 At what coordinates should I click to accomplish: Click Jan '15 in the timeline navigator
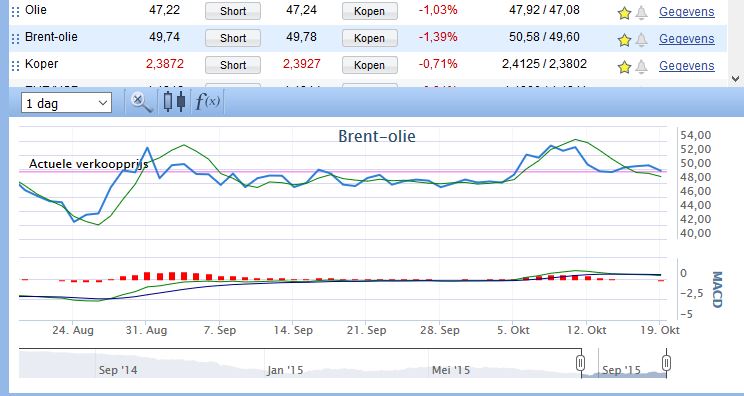coord(285,370)
